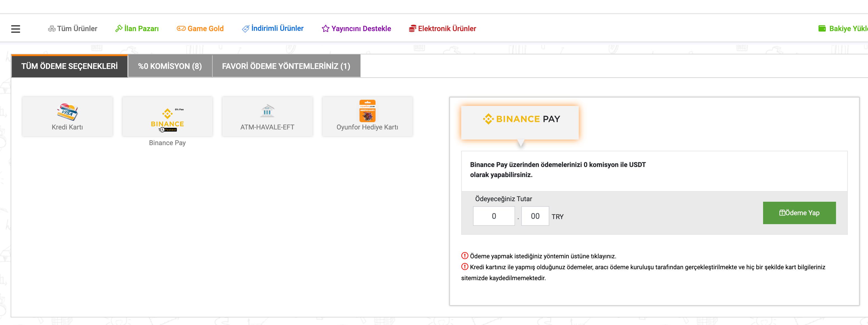
Task: Click the Ödeyeceğiniz Tutar label
Action: click(503, 199)
